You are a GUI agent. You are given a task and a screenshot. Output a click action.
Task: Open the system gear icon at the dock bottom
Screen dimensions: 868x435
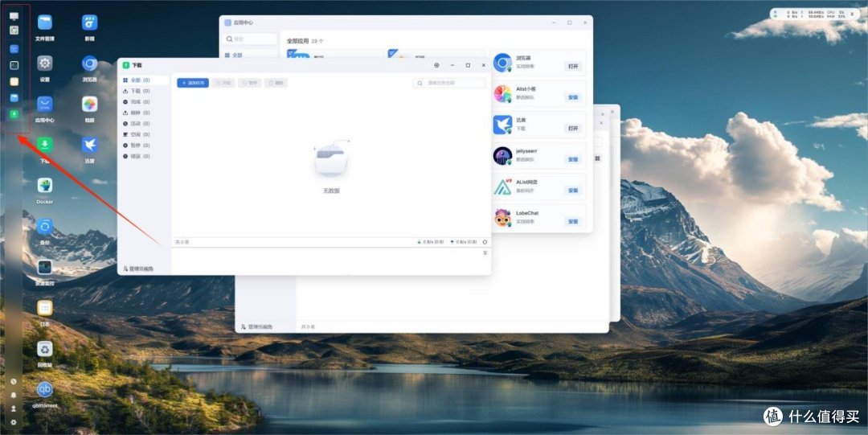[14, 422]
